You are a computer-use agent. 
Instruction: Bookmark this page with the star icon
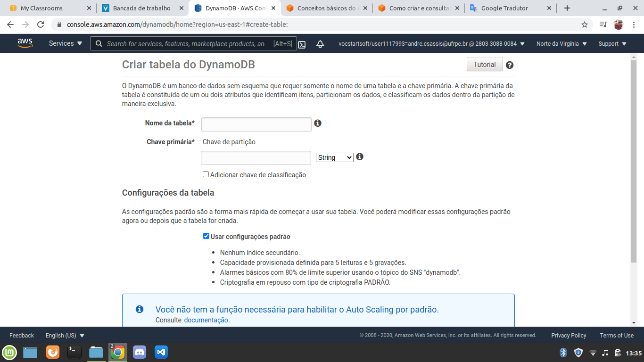point(585,25)
